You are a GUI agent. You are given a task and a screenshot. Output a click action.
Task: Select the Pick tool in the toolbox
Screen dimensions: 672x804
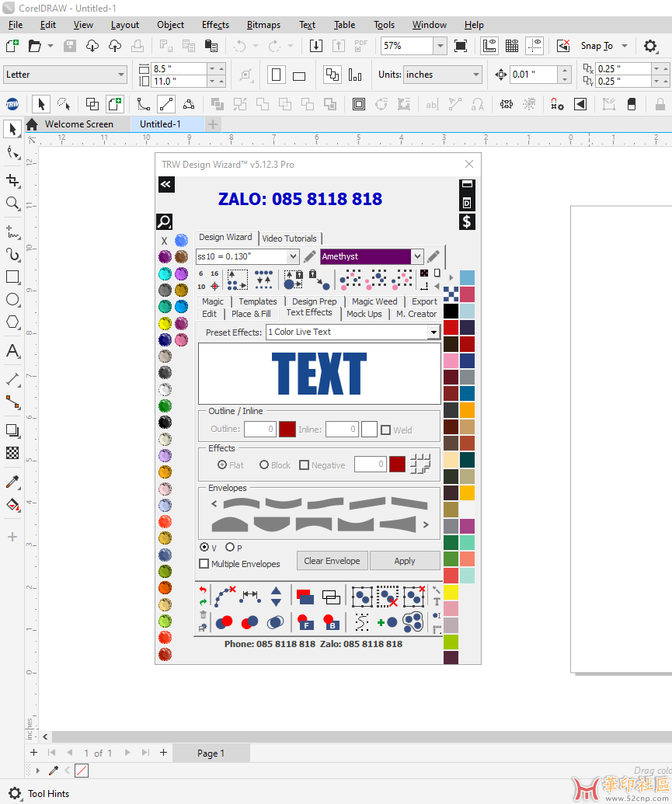pyautogui.click(x=12, y=129)
